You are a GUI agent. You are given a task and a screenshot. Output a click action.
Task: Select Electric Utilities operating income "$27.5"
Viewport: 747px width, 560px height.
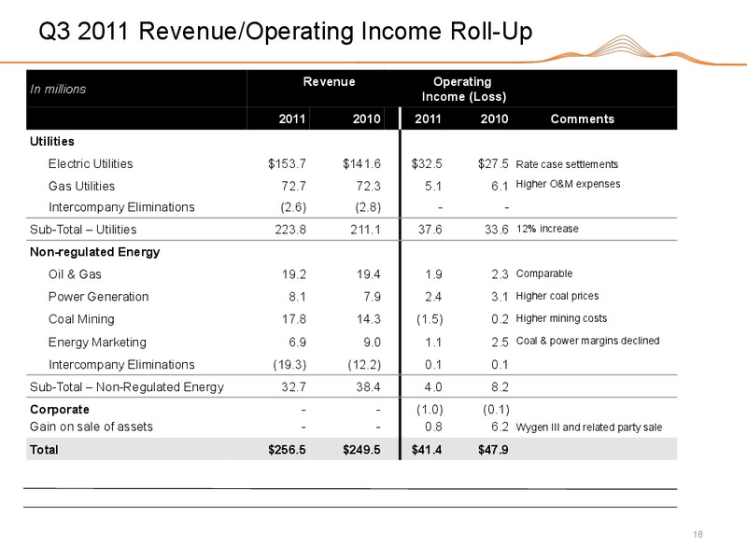[x=493, y=164]
